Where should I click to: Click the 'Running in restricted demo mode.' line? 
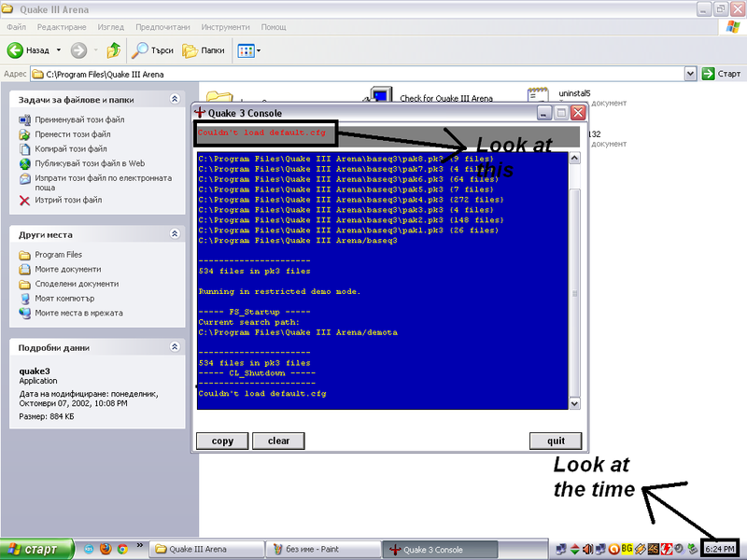coord(279,291)
